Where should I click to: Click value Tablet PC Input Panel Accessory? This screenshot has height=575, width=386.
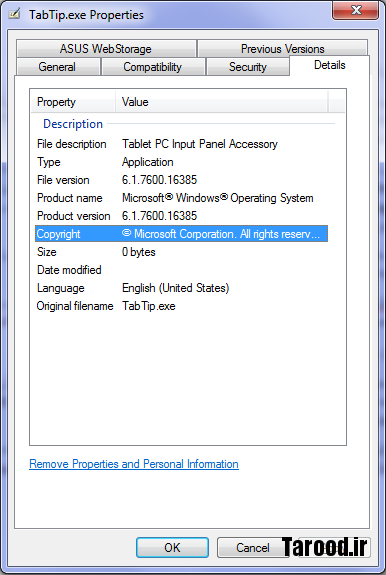pos(200,144)
